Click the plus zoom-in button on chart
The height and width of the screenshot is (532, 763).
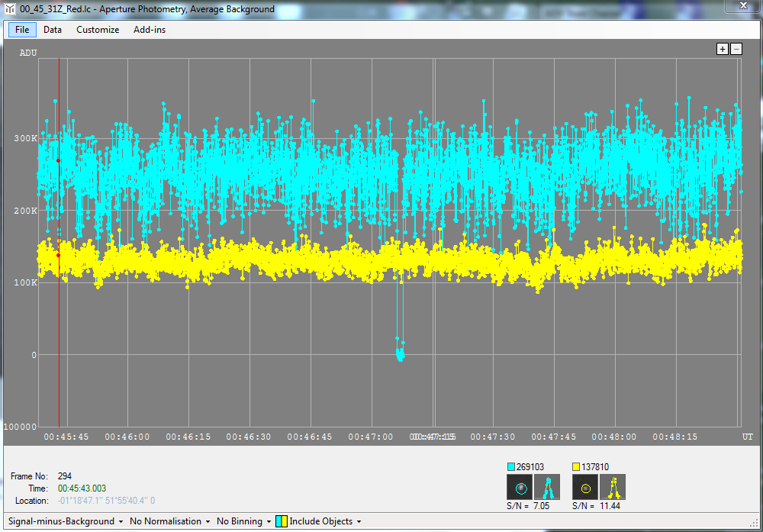pos(722,49)
